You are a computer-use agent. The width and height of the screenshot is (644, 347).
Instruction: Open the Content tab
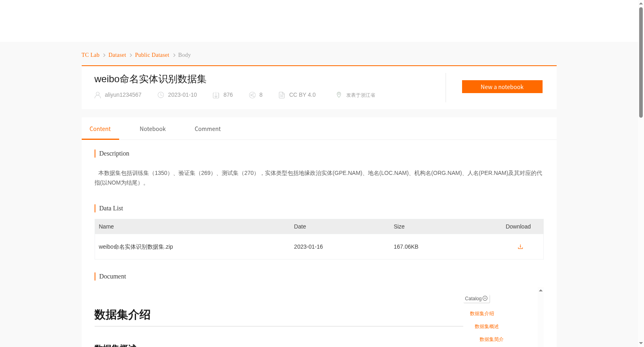(x=100, y=129)
